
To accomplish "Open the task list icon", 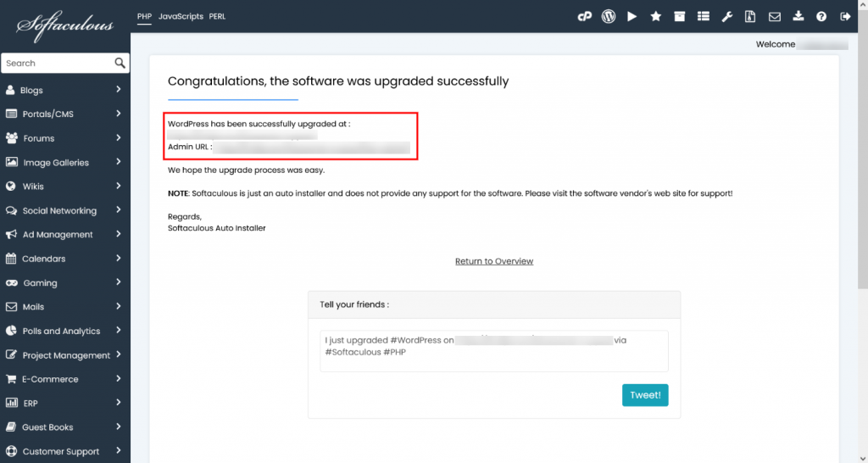I will tap(704, 17).
